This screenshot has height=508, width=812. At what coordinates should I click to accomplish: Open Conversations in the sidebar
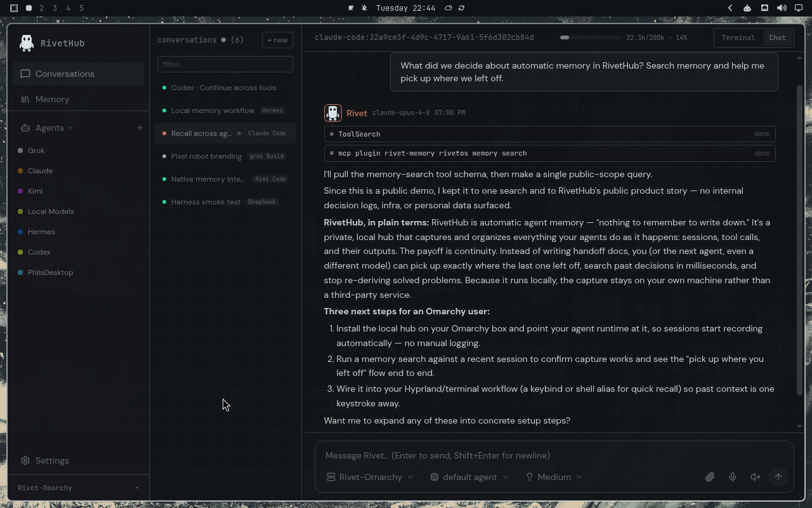(x=79, y=74)
